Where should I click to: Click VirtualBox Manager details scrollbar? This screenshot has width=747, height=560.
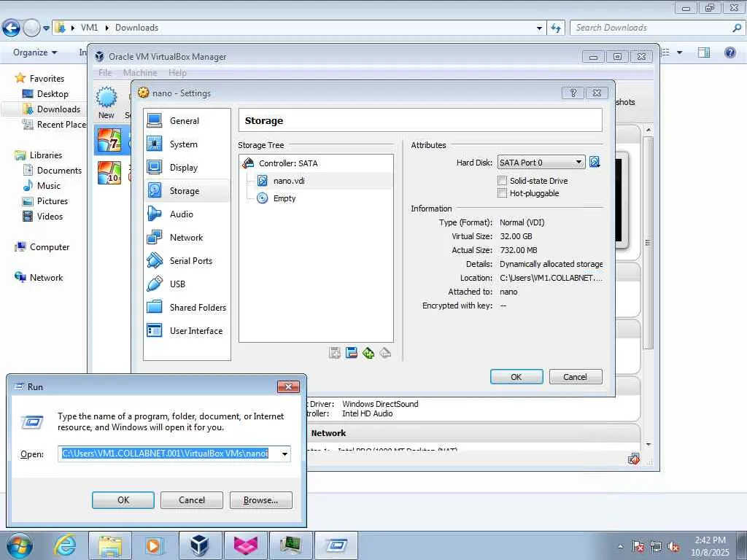tap(648, 243)
